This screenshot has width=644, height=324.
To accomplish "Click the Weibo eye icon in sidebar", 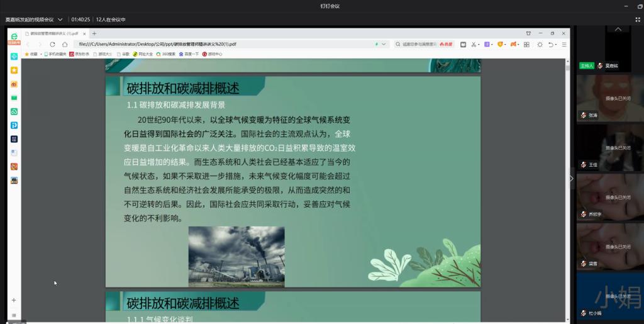I will coord(14,84).
